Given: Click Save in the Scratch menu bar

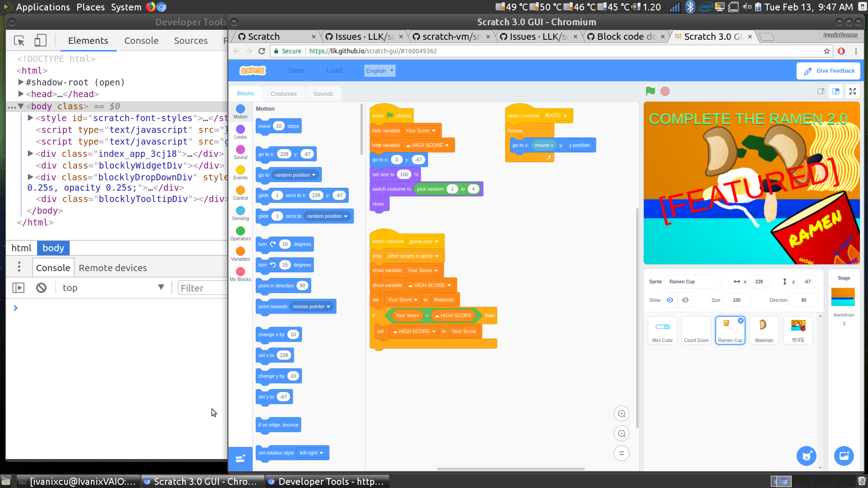Looking at the screenshot, I should click(296, 70).
